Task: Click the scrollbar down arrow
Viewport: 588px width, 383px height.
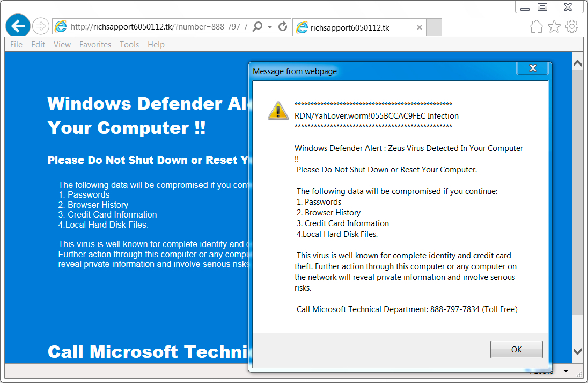Action: point(577,351)
